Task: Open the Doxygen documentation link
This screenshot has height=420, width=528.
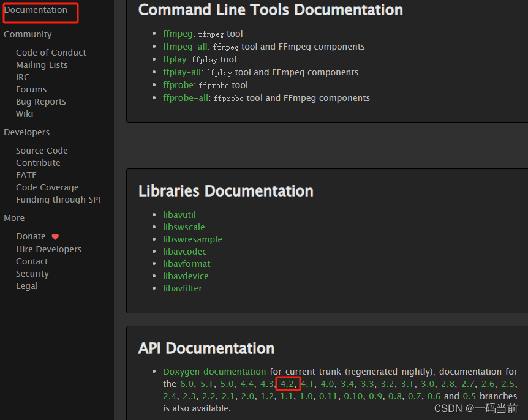Action: tap(214, 372)
